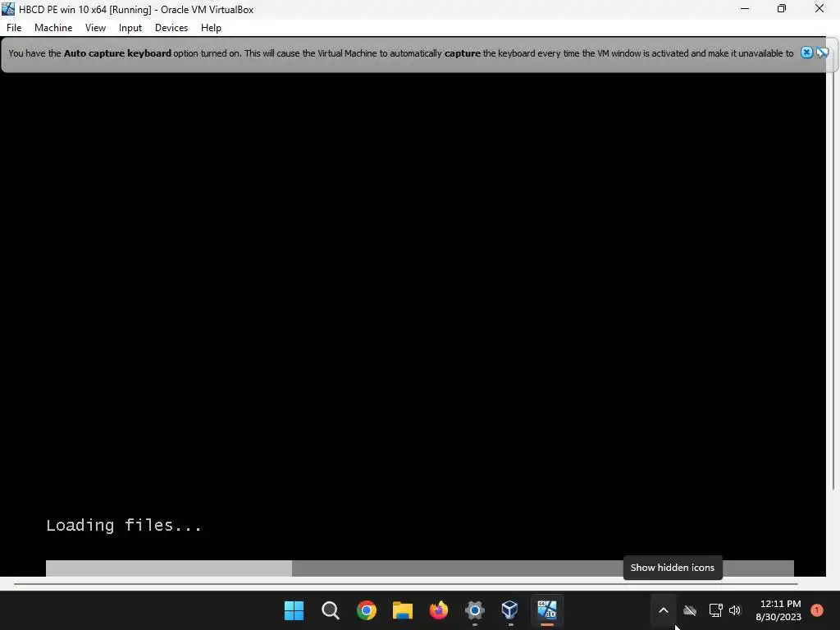Click the OneDrive cloud tray icon
Viewport: 840px width, 630px height.
tap(690, 610)
